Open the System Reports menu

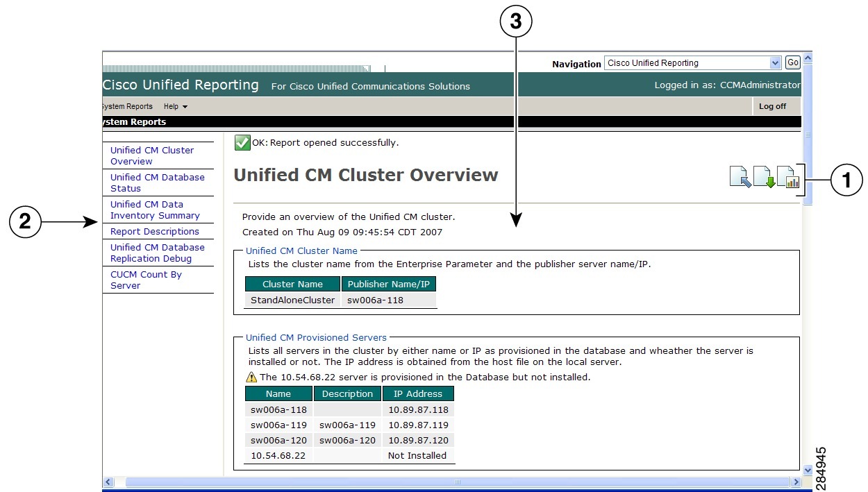click(126, 106)
